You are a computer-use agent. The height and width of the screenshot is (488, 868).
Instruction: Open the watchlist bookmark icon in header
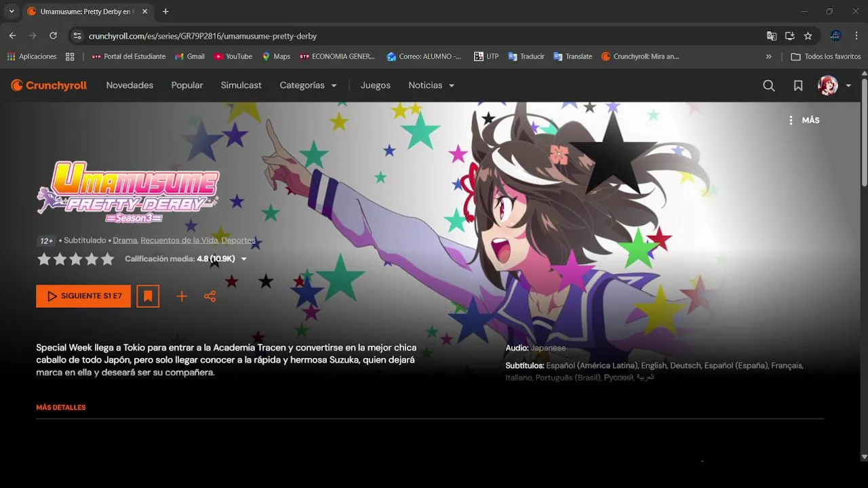(798, 85)
